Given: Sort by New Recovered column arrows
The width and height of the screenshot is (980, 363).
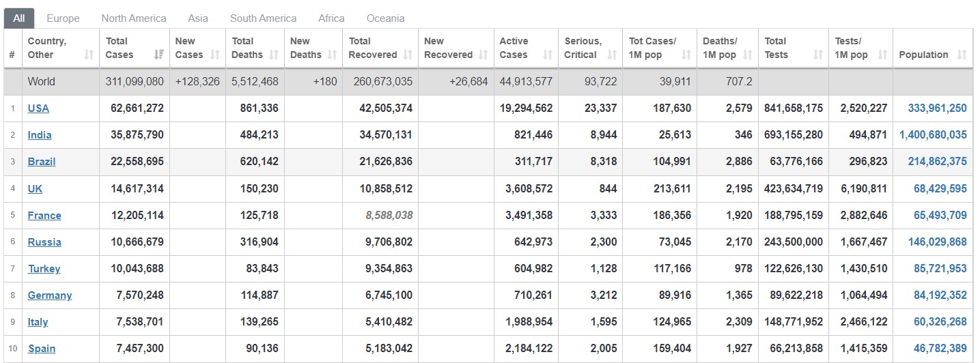Looking at the screenshot, I should point(483,55).
